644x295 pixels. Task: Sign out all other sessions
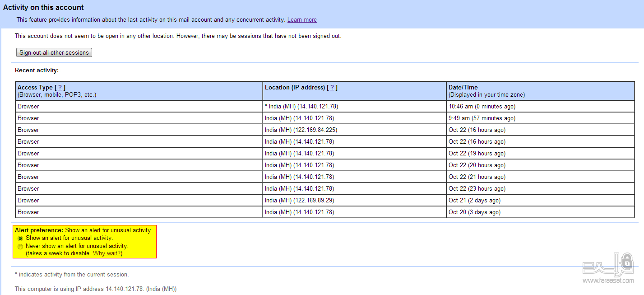(54, 52)
